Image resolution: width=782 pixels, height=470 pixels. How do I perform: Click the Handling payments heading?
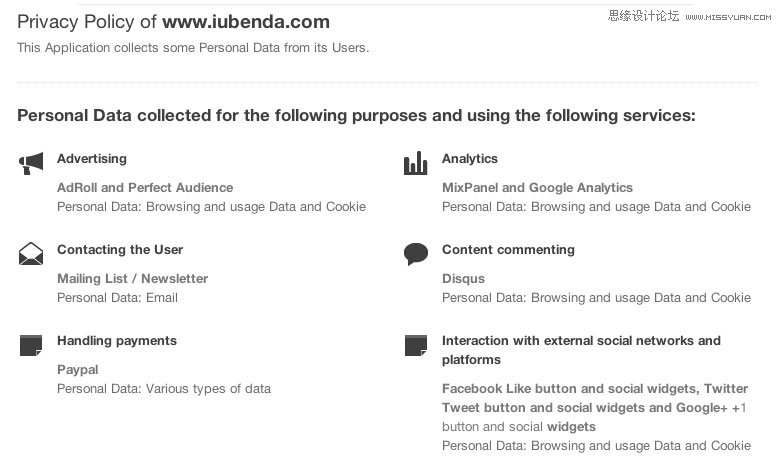[117, 341]
